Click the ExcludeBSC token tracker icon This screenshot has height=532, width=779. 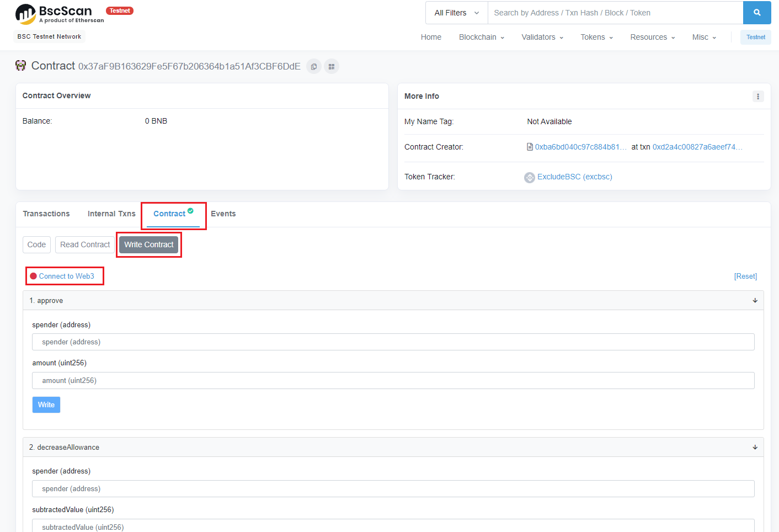coord(529,177)
